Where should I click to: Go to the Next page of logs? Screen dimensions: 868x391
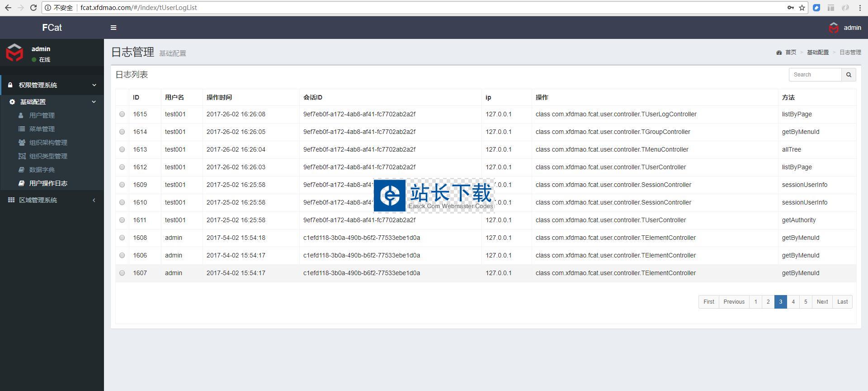tap(822, 302)
